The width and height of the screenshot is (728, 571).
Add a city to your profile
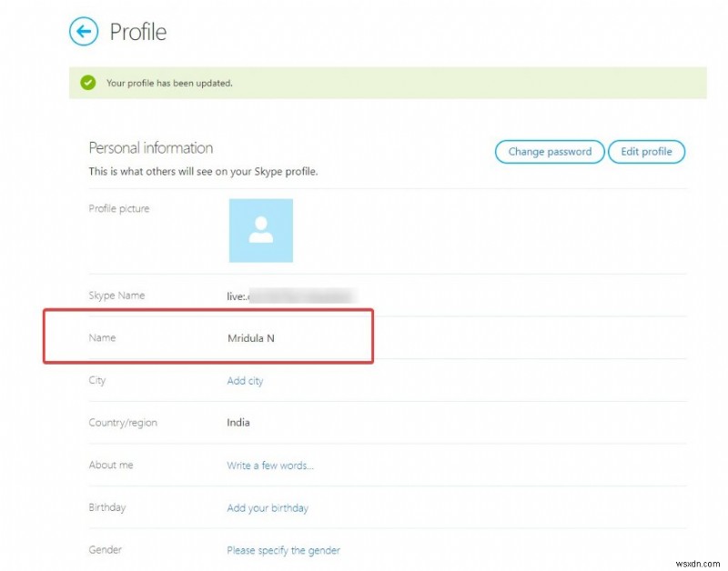click(246, 381)
